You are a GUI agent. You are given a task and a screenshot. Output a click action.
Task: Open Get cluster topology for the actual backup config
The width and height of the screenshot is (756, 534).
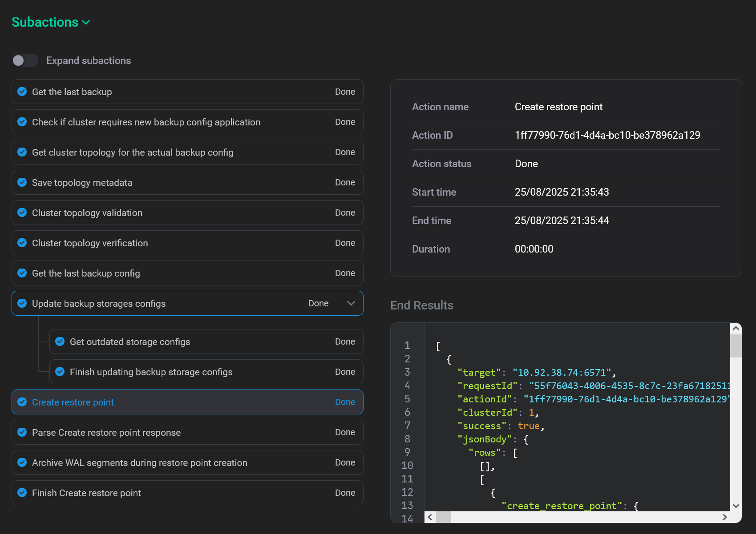pyautogui.click(x=133, y=153)
